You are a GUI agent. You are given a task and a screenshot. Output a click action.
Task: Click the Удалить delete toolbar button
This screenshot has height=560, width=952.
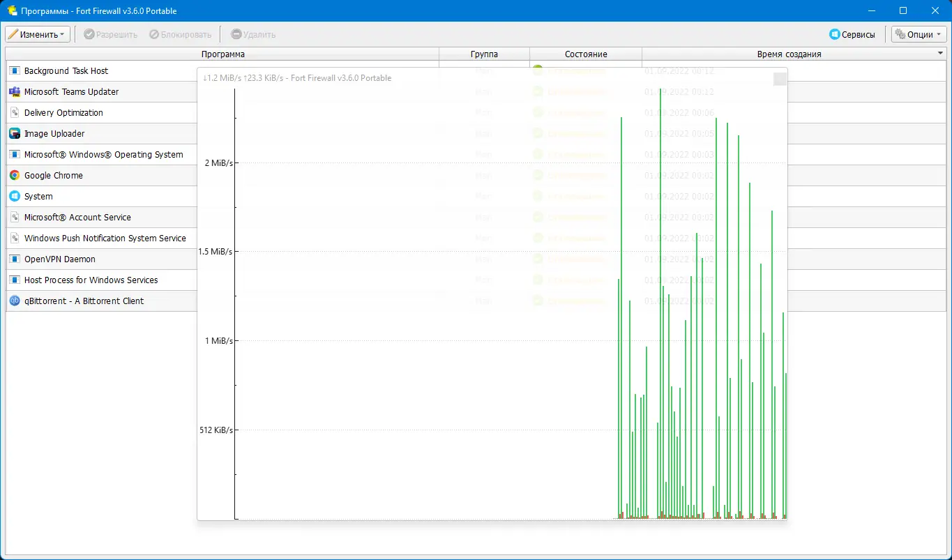pyautogui.click(x=253, y=34)
